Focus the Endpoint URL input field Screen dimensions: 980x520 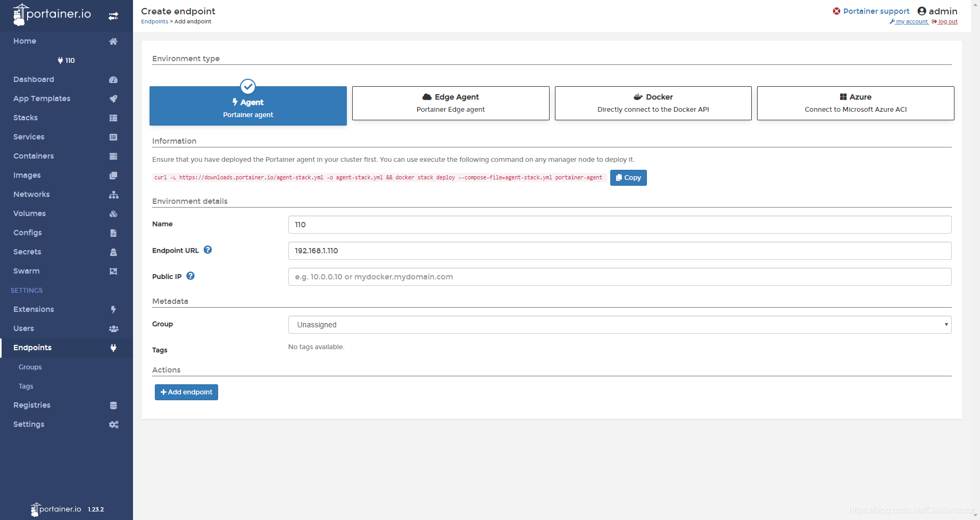[x=620, y=251]
